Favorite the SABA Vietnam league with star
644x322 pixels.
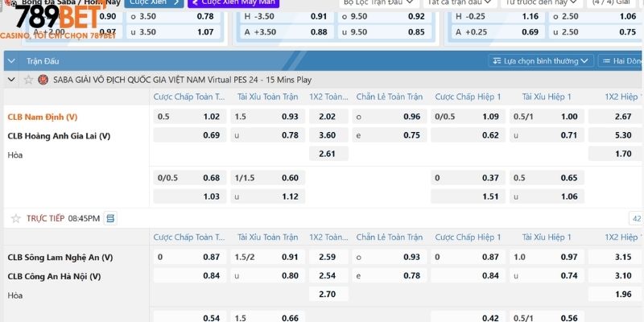point(29,80)
